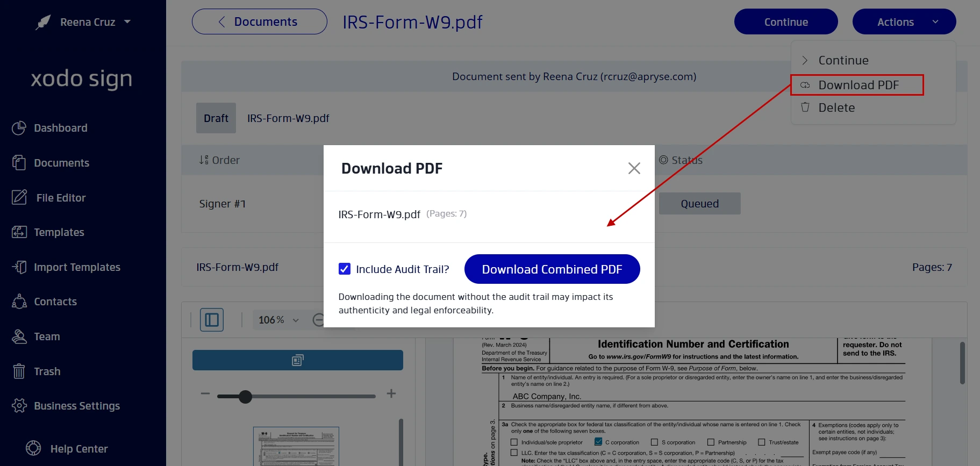
Task: Open Import Templates section
Action: click(67, 267)
